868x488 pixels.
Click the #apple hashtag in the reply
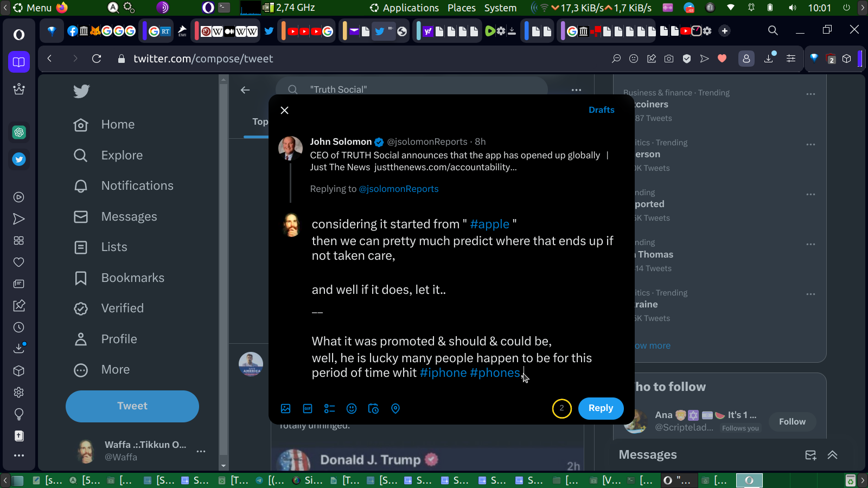coord(490,224)
